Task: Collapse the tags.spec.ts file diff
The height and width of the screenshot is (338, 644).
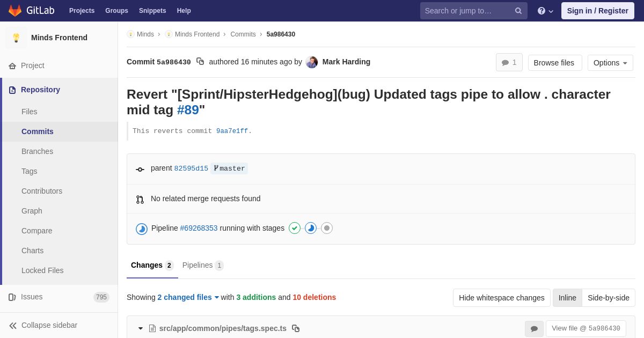Action: (x=141, y=328)
